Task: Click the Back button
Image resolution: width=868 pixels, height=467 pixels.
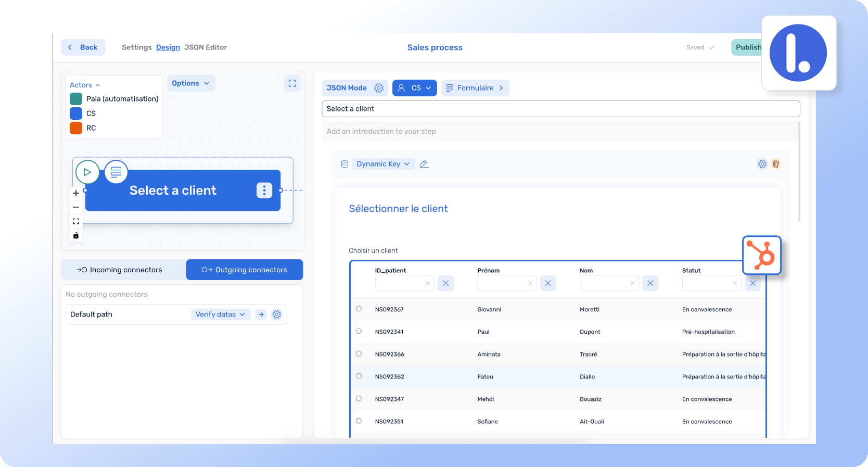Action: 83,47
